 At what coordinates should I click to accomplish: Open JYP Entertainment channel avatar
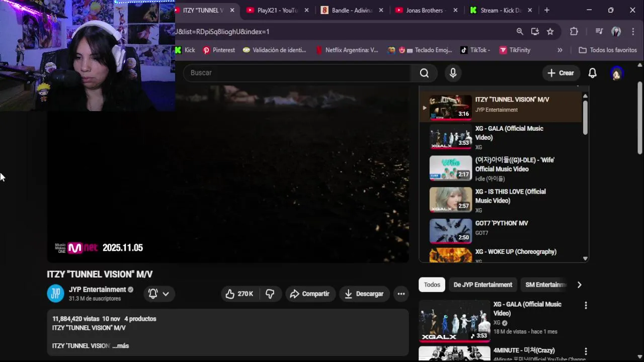coord(56,293)
